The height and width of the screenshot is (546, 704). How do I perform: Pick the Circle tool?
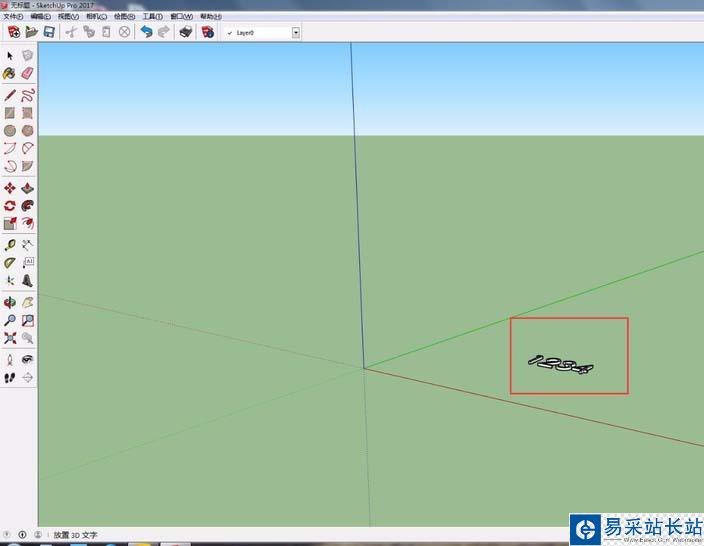(x=10, y=131)
